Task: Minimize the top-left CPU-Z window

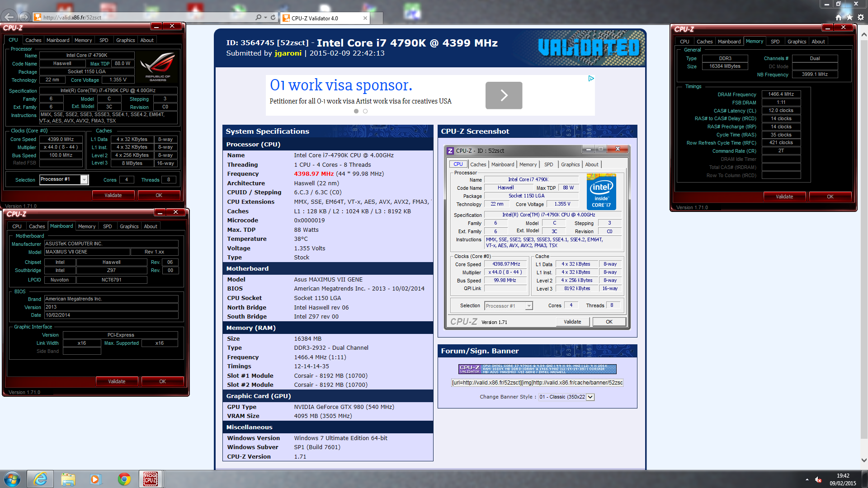Action: (156, 26)
